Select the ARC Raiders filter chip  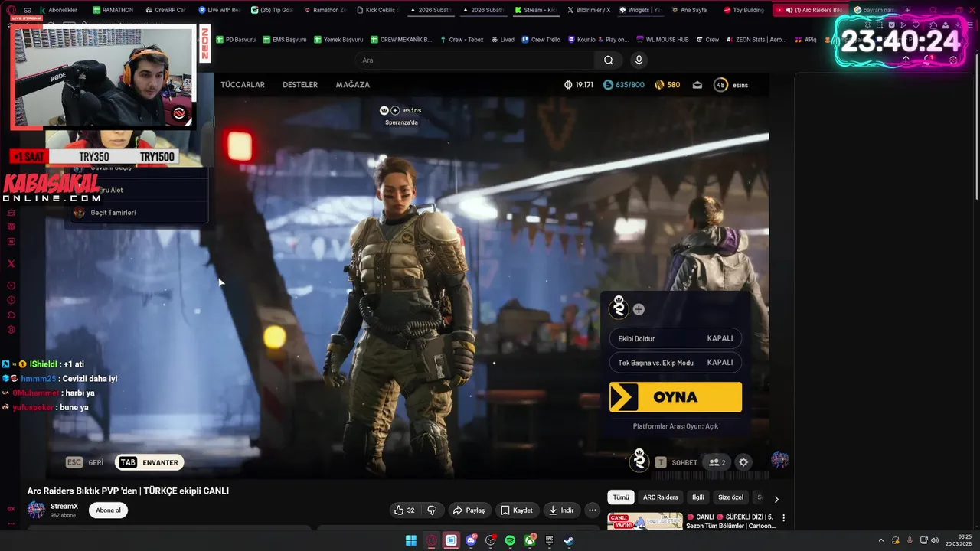click(661, 497)
